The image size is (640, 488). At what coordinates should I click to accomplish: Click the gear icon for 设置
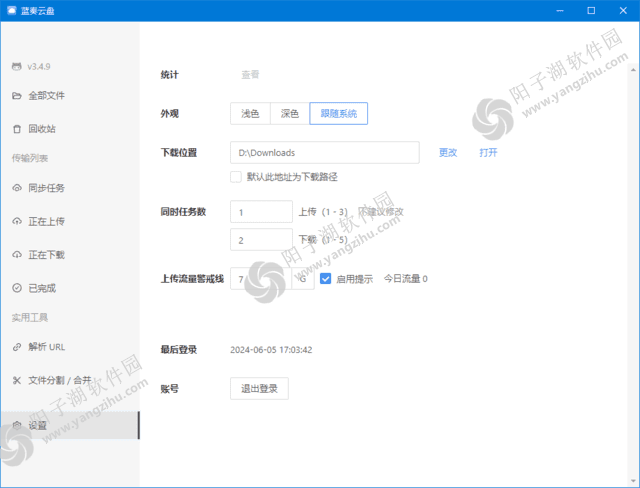[17, 425]
